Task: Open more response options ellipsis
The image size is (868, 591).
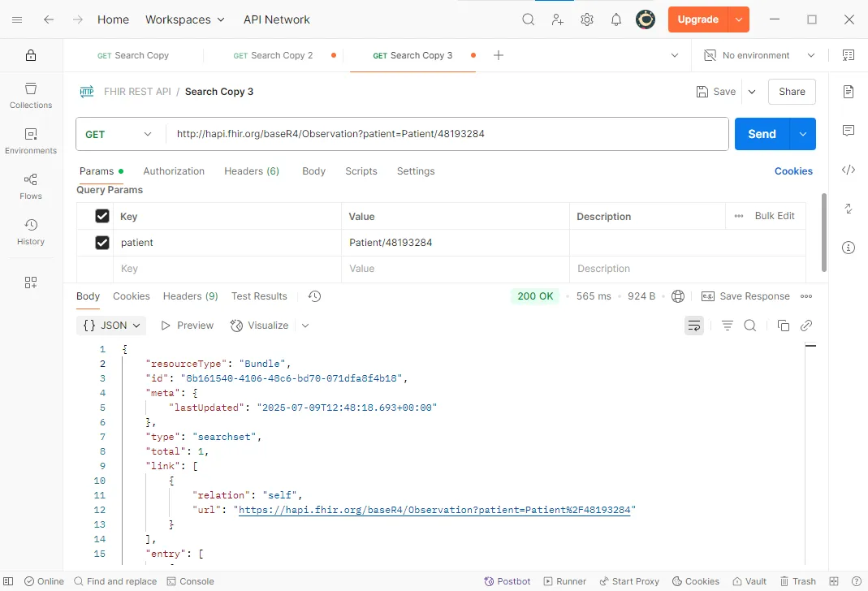Action: pos(806,296)
